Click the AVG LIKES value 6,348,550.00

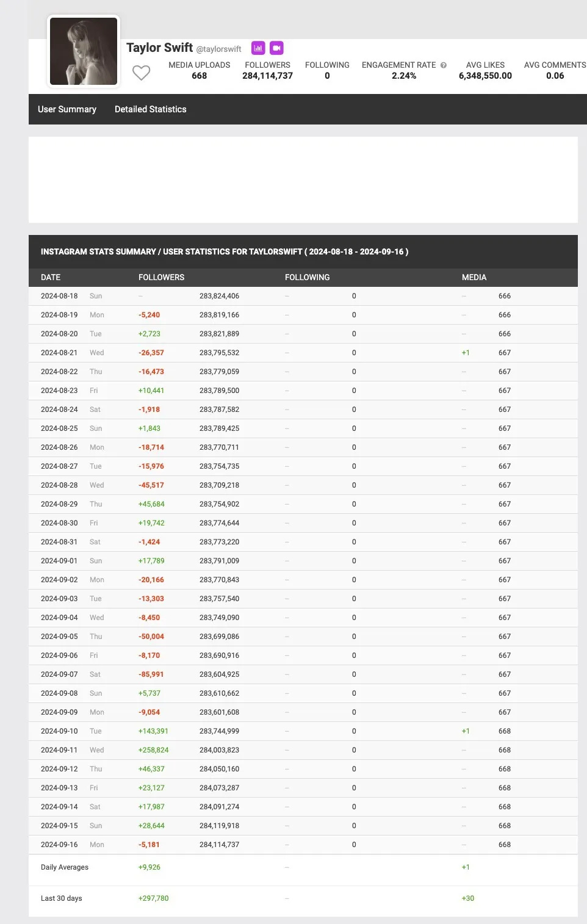[486, 76]
